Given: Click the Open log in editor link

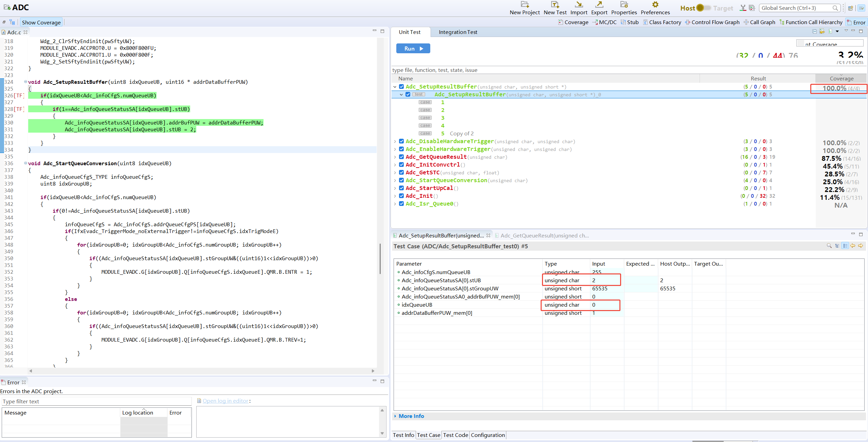Looking at the screenshot, I should point(225,401).
